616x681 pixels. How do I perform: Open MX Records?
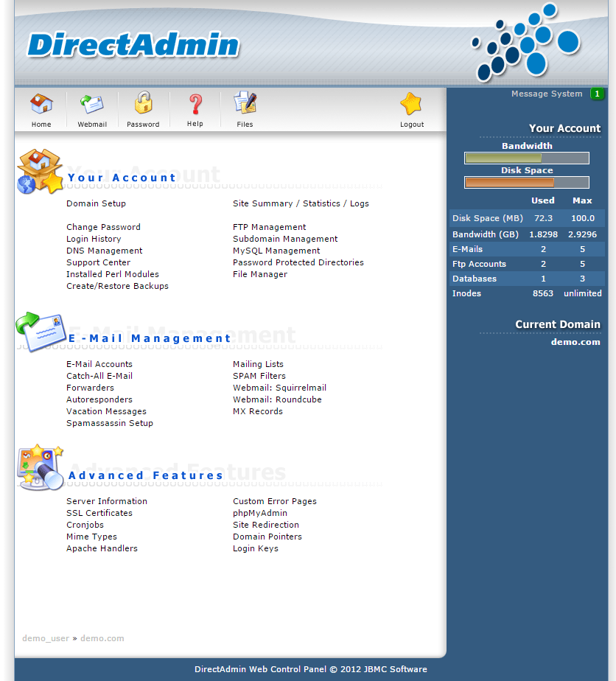pyautogui.click(x=257, y=411)
